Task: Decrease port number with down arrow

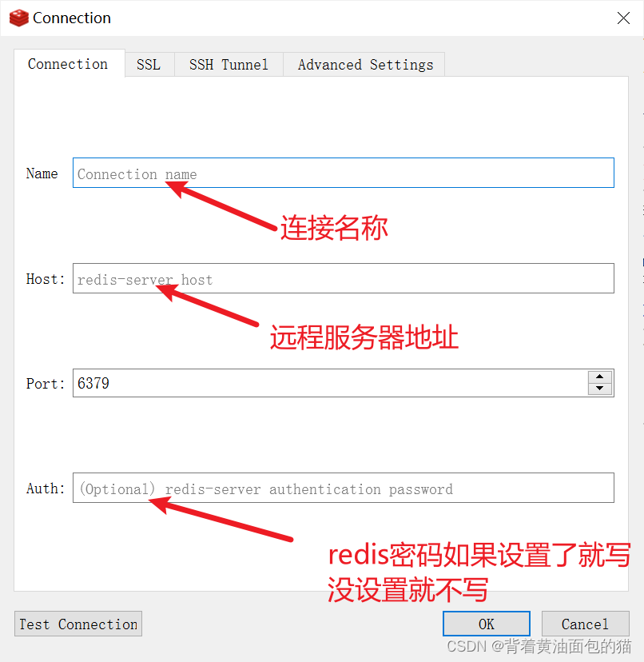Action: click(600, 389)
